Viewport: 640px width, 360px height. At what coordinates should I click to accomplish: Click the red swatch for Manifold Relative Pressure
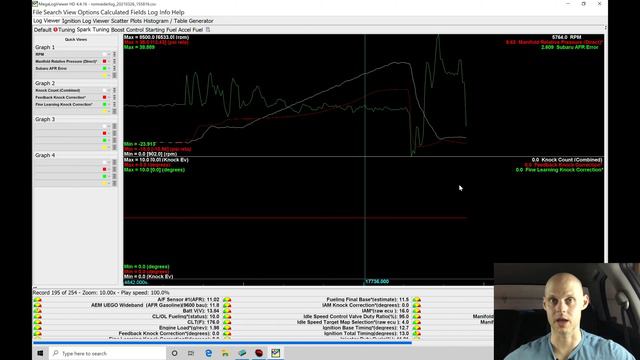click(x=104, y=61)
